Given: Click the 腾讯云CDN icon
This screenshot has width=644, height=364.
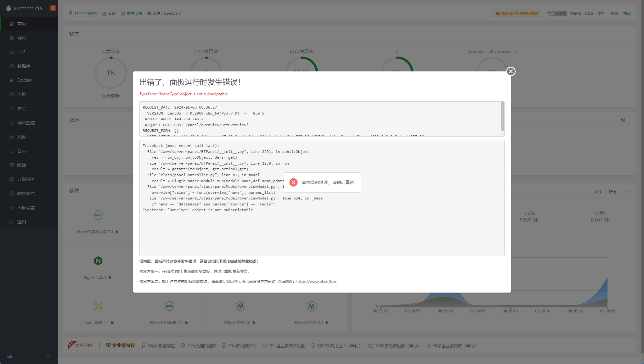Looking at the screenshot, I should coord(240,306).
